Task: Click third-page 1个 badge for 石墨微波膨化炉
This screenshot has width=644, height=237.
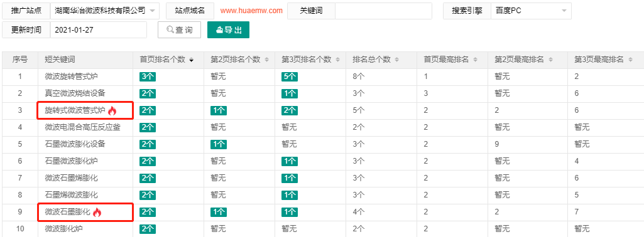Action: click(x=290, y=161)
